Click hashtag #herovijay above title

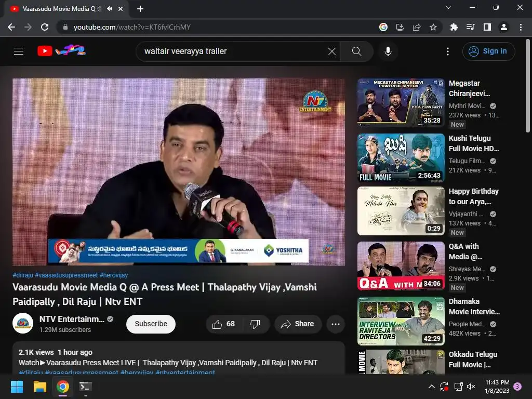point(114,275)
